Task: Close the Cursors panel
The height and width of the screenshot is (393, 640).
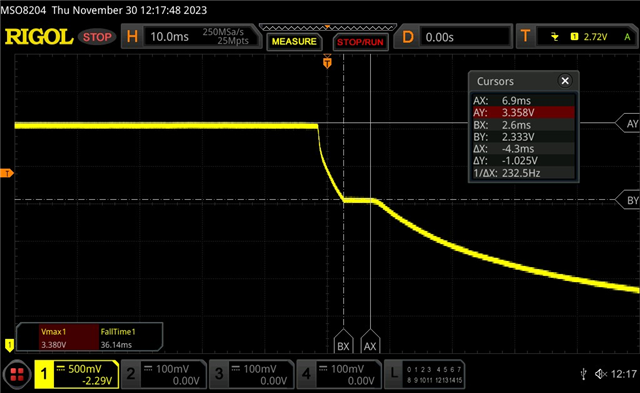Action: click(x=565, y=81)
